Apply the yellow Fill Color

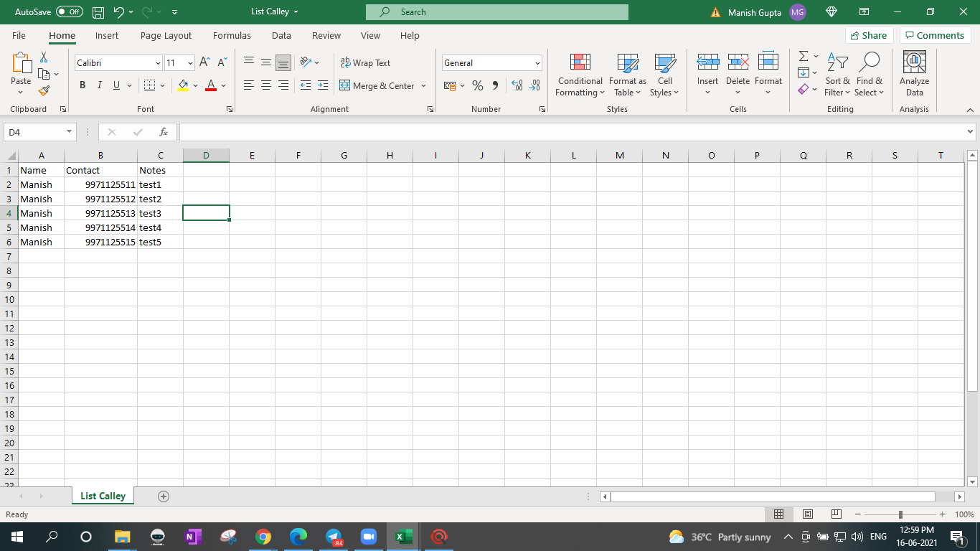click(184, 86)
